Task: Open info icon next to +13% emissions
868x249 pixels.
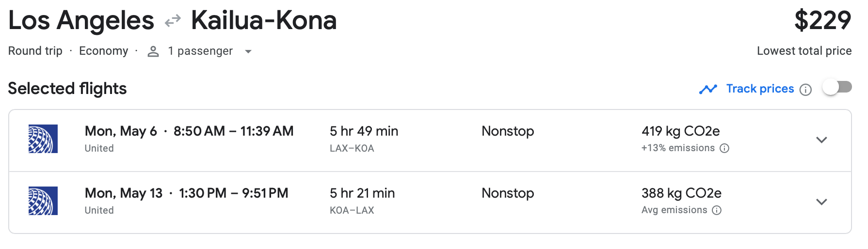Action: [x=724, y=148]
